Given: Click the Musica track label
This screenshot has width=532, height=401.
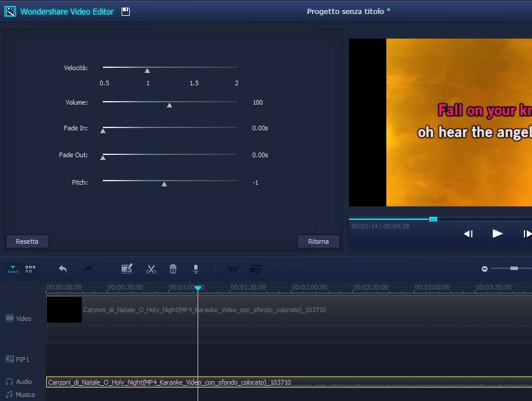Looking at the screenshot, I should pos(25,395).
